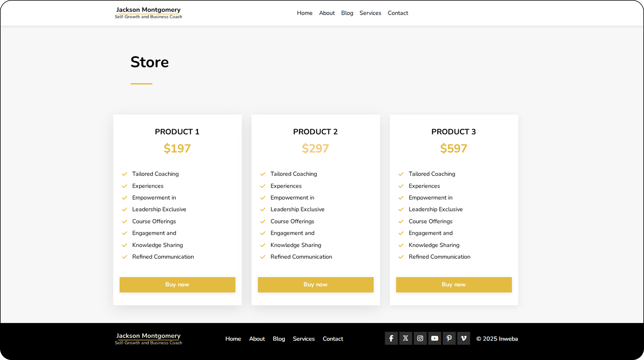
Task: Click the $597 price on Product 3
Action: click(453, 148)
